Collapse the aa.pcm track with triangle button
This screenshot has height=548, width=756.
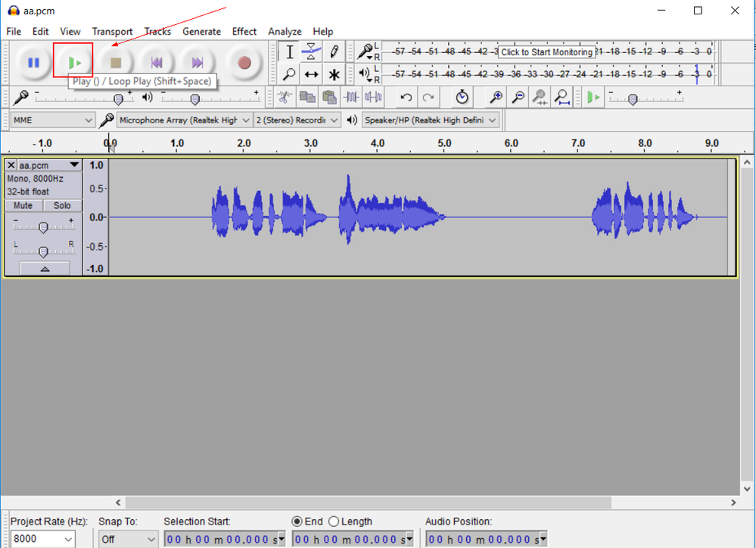point(45,268)
